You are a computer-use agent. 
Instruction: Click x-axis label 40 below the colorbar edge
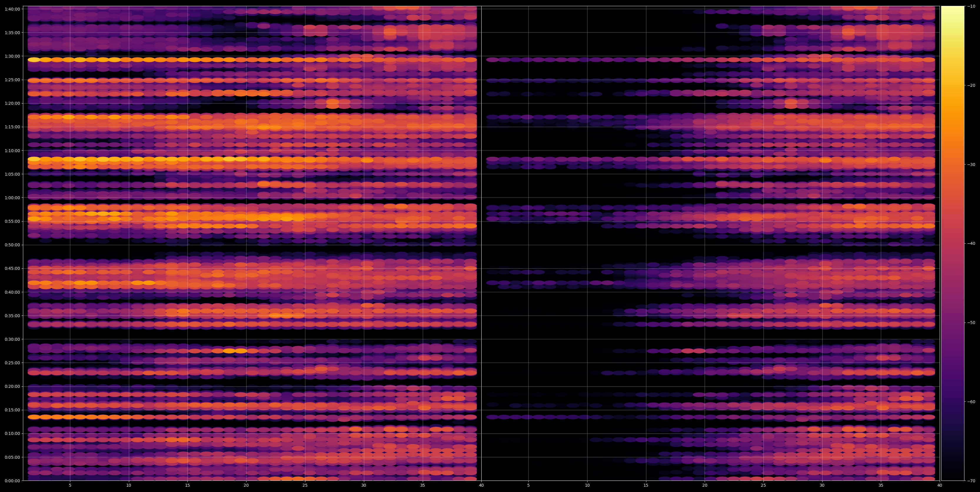(x=940, y=486)
